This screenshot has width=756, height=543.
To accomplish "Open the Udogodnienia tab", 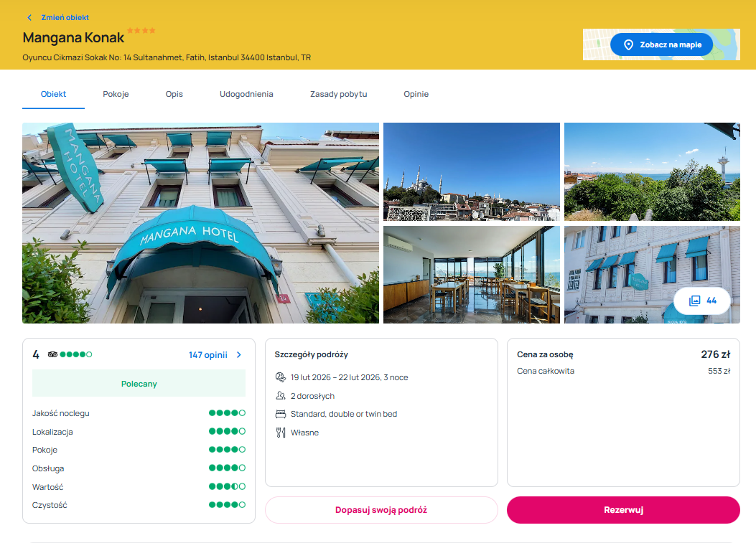I will (246, 94).
